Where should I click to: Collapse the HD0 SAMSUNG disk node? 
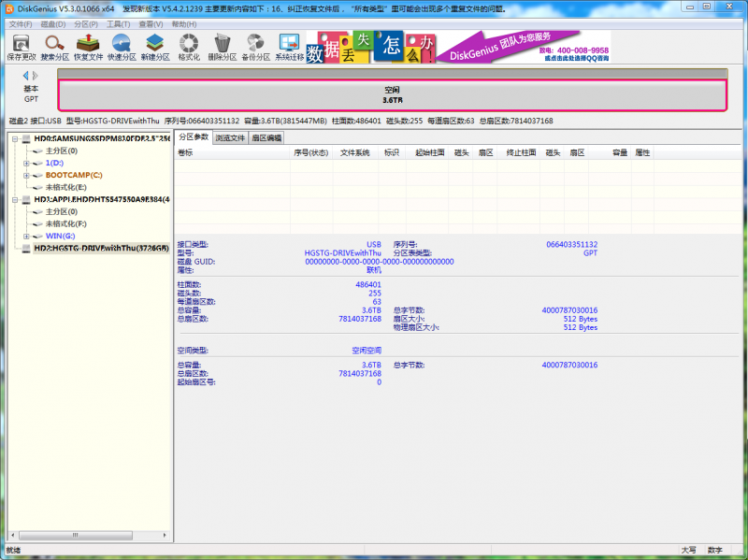pyautogui.click(x=15, y=138)
